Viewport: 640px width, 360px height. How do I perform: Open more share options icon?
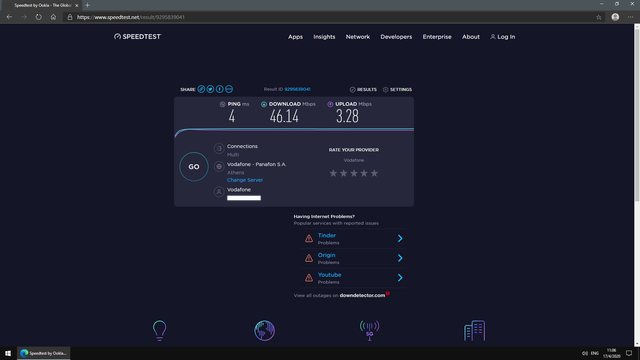point(229,89)
